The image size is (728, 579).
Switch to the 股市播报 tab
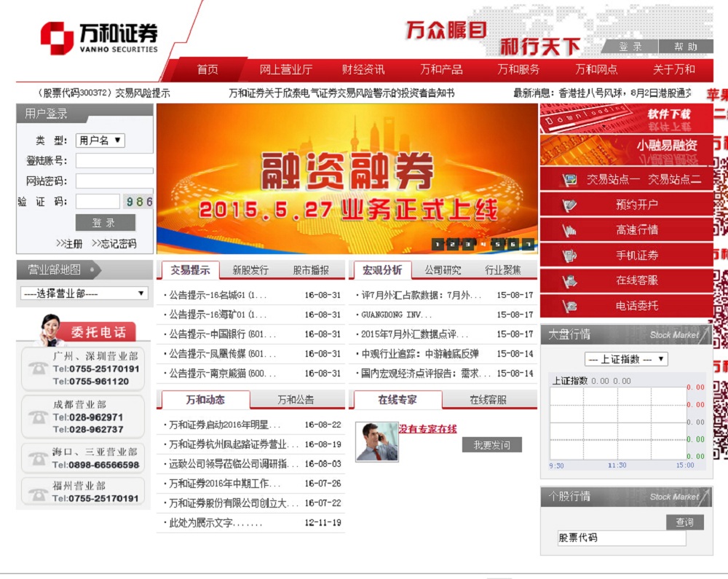(x=311, y=270)
